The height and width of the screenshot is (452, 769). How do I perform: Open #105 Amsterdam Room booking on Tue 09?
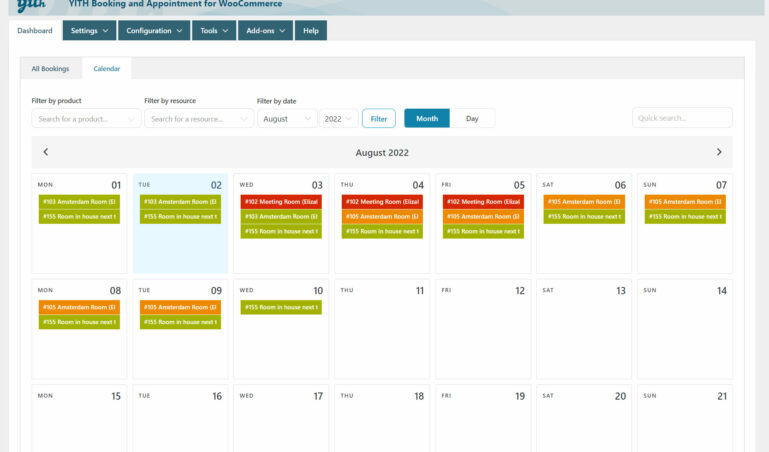180,307
